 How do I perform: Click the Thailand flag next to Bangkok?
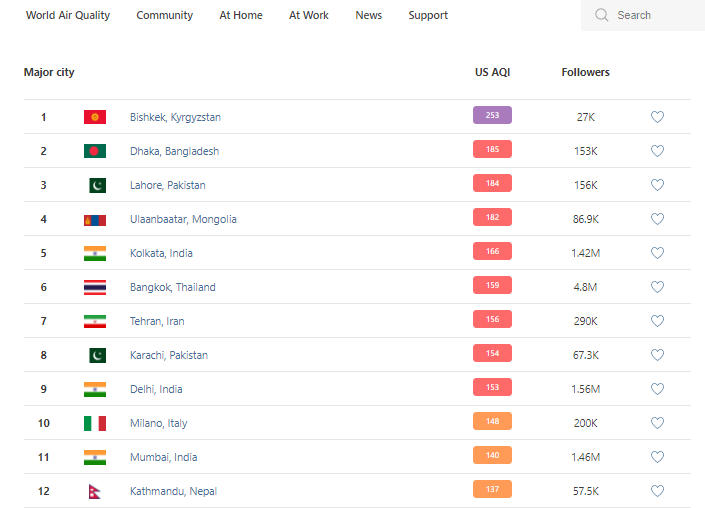(95, 287)
